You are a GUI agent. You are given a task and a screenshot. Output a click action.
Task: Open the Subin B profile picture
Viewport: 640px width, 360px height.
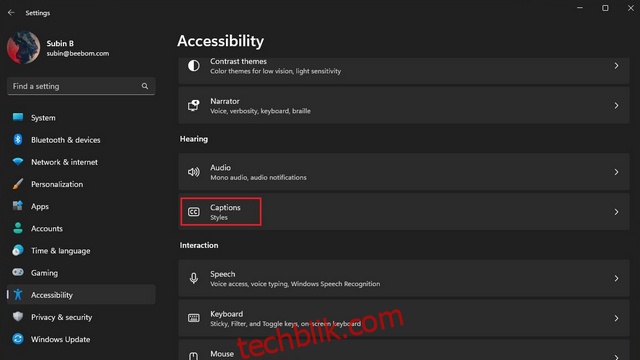pyautogui.click(x=24, y=48)
